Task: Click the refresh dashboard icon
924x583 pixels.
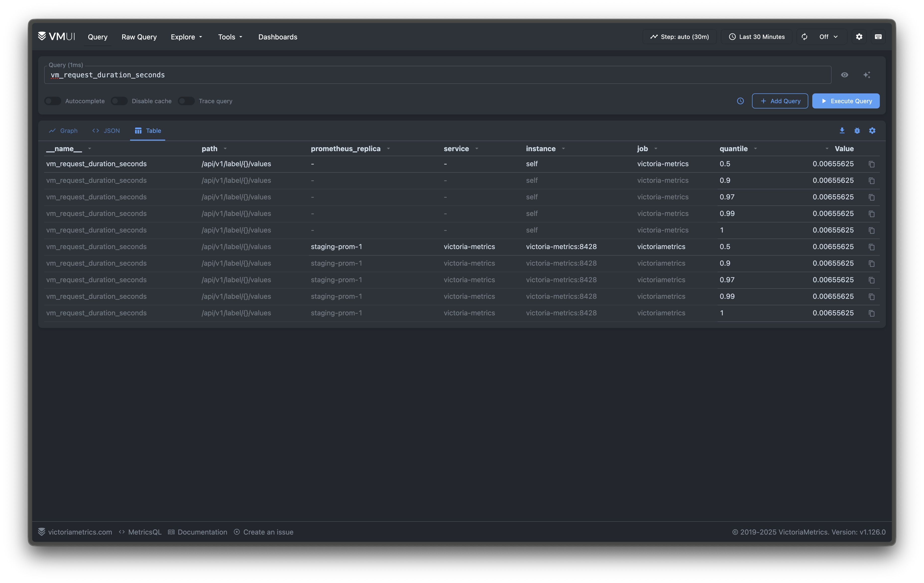Action: (x=804, y=37)
